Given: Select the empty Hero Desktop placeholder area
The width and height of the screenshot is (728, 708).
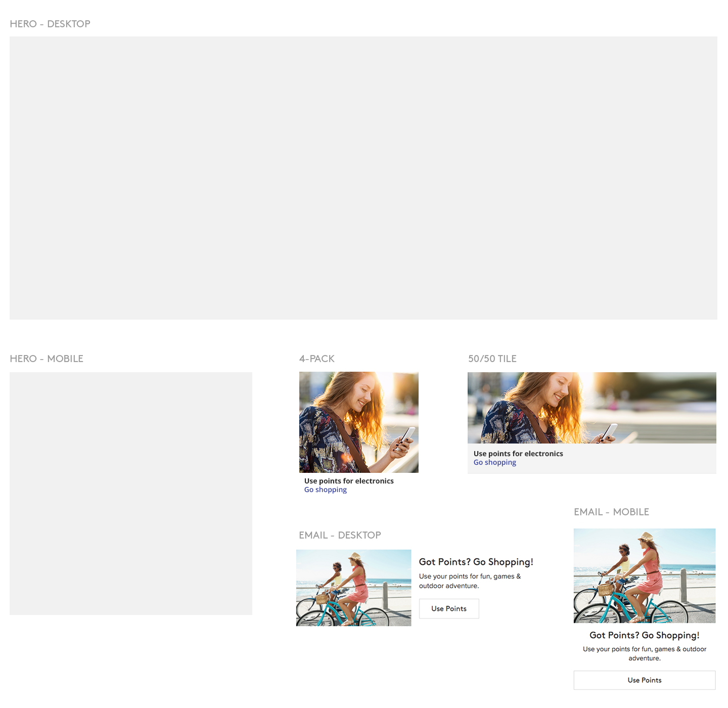Looking at the screenshot, I should click(x=363, y=178).
